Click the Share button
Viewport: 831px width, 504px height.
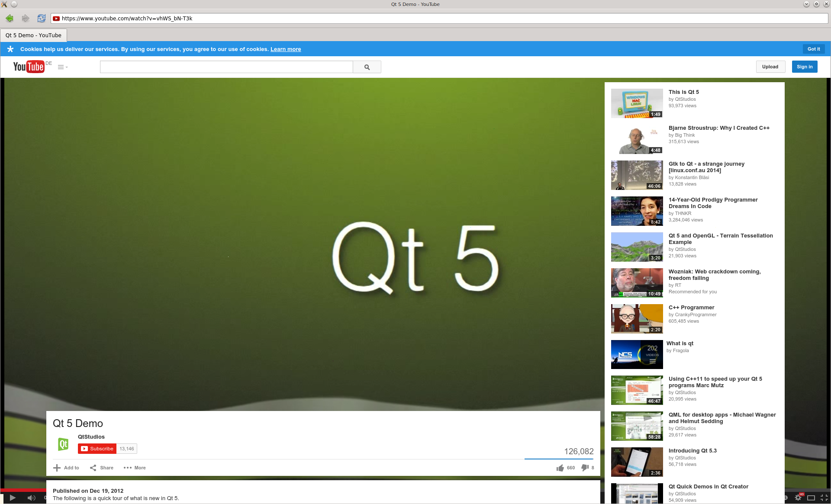[x=102, y=468]
